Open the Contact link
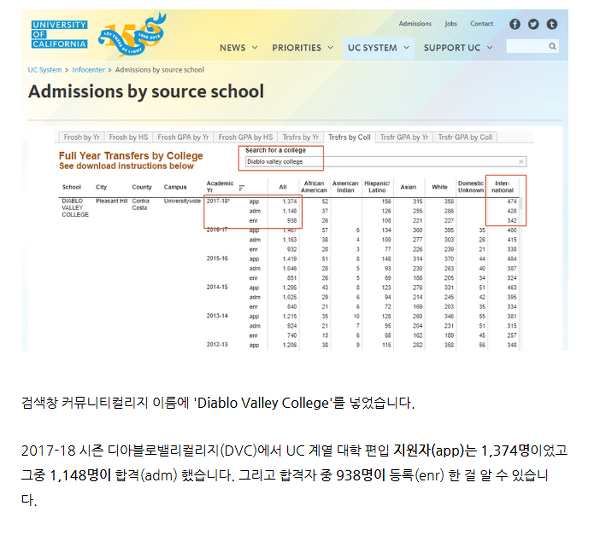 (x=482, y=24)
